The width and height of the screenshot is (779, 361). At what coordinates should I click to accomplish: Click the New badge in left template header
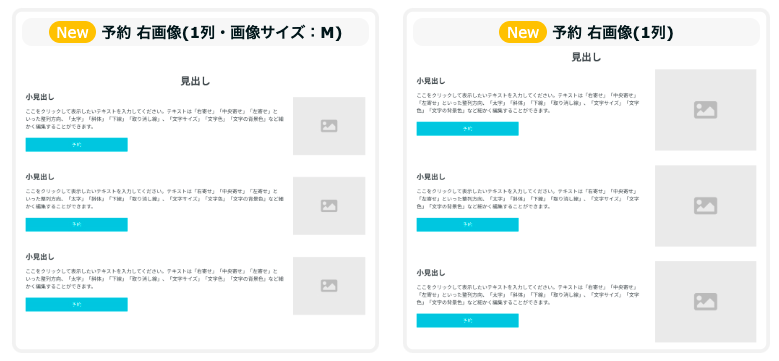73,32
